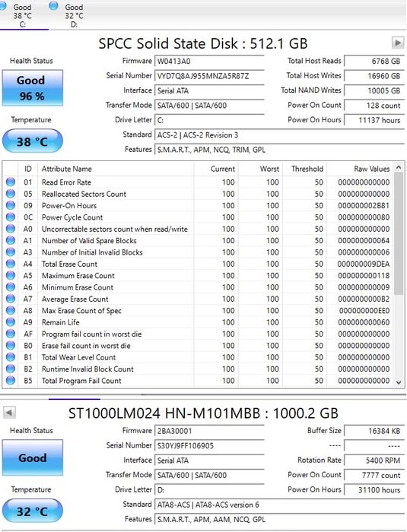
Task: Click status icon for Reallocated Sectors Count
Action: 11,193
